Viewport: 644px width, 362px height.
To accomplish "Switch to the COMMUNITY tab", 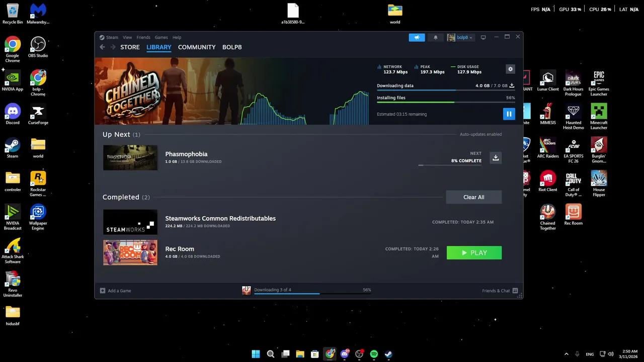I will click(x=197, y=47).
